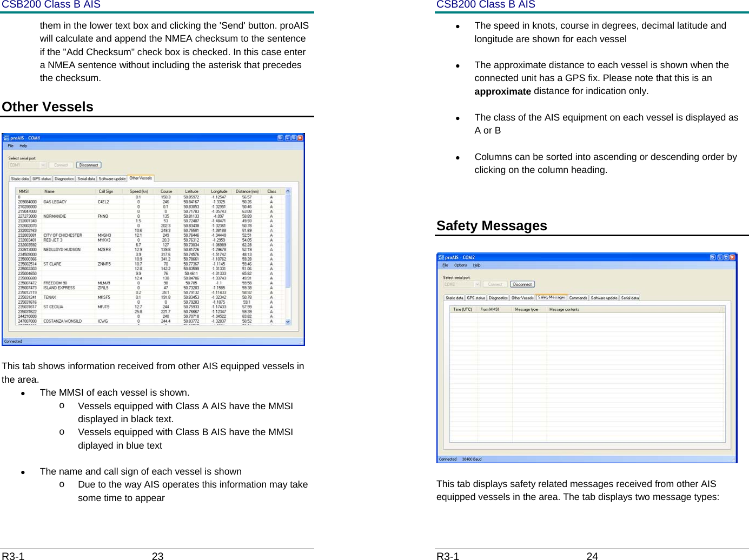Open the GPS status tab in COM1 window
Screen dimensions: 749x560
tap(41, 178)
